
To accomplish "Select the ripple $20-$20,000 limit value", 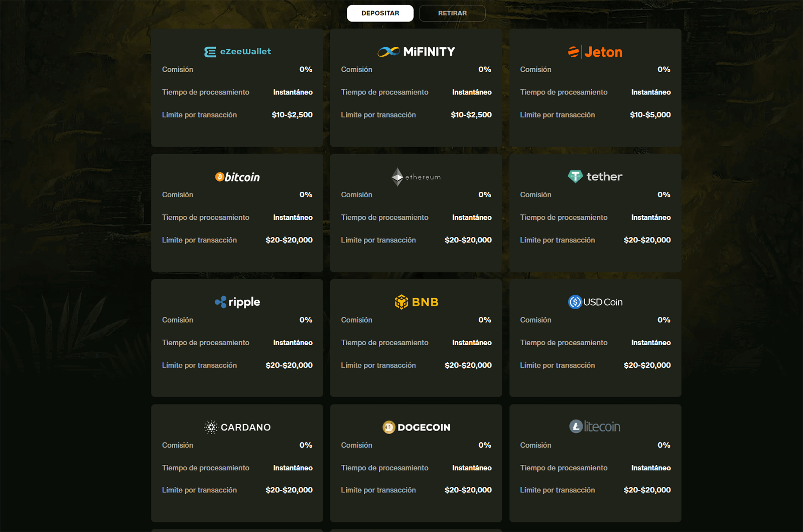I will click(x=289, y=365).
